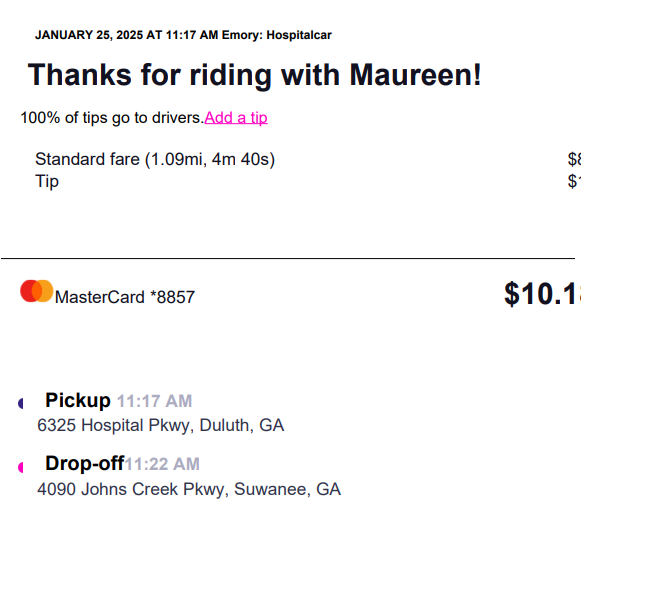Click the Add a tip link

[x=236, y=118]
